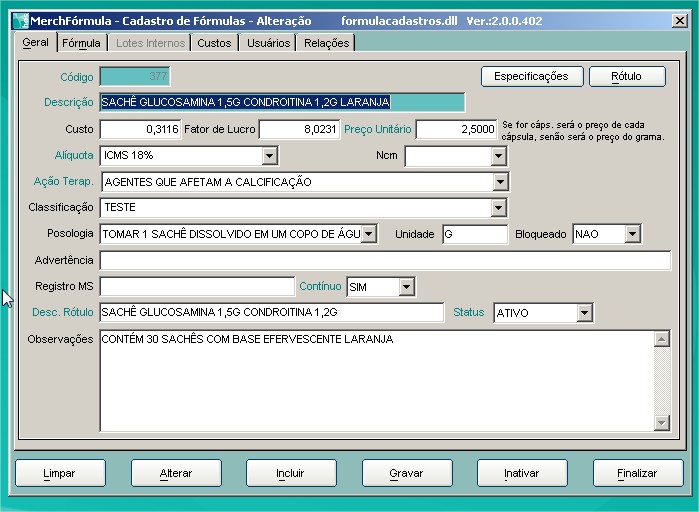
Task: Open the Classificação dropdown arrow
Action: click(x=500, y=208)
